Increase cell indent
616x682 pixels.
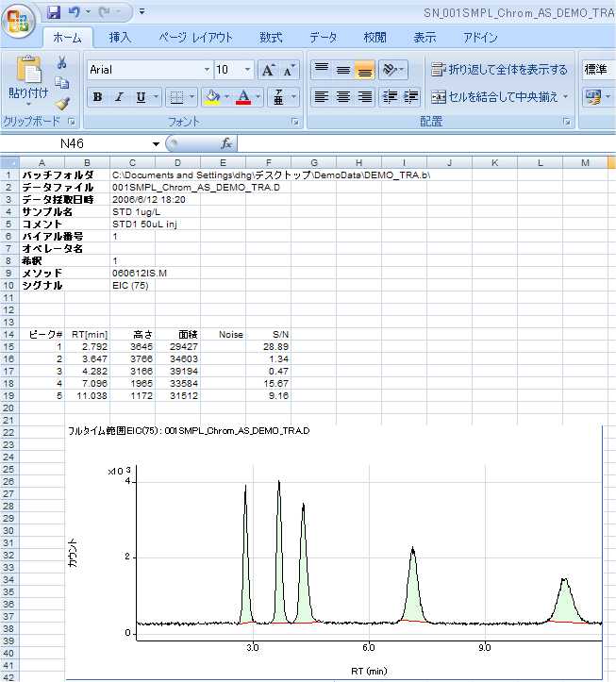[410, 97]
